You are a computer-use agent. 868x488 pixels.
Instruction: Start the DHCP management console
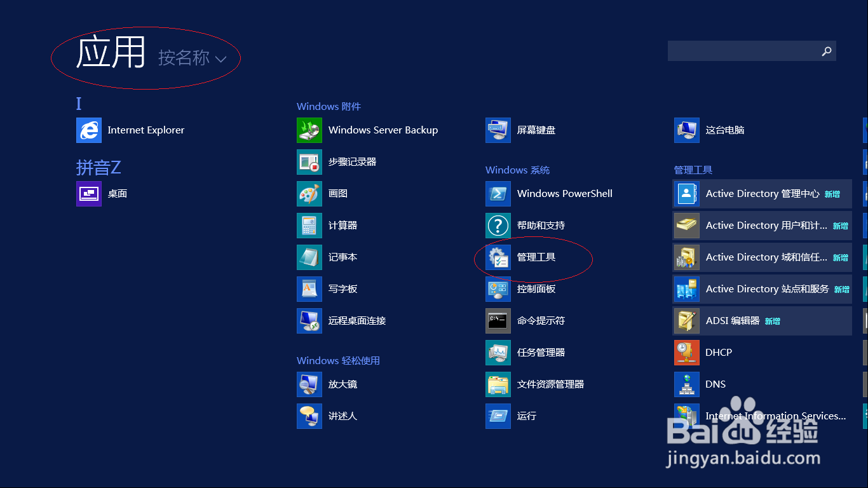(x=718, y=353)
